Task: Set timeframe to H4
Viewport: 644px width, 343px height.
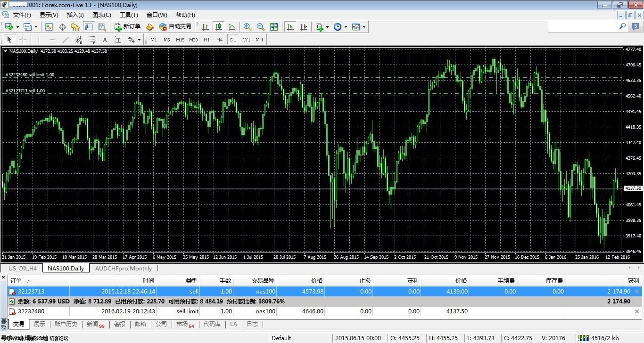Action: click(x=220, y=40)
